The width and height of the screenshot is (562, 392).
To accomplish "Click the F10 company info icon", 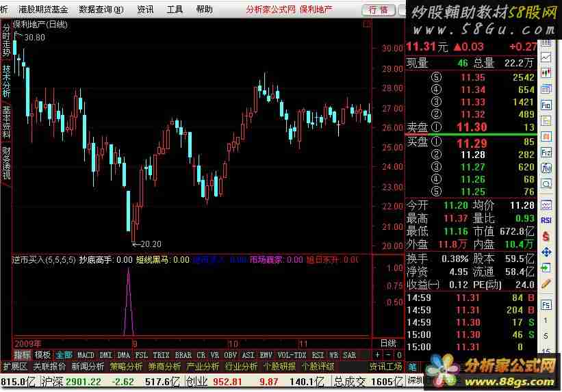I will click(546, 105).
